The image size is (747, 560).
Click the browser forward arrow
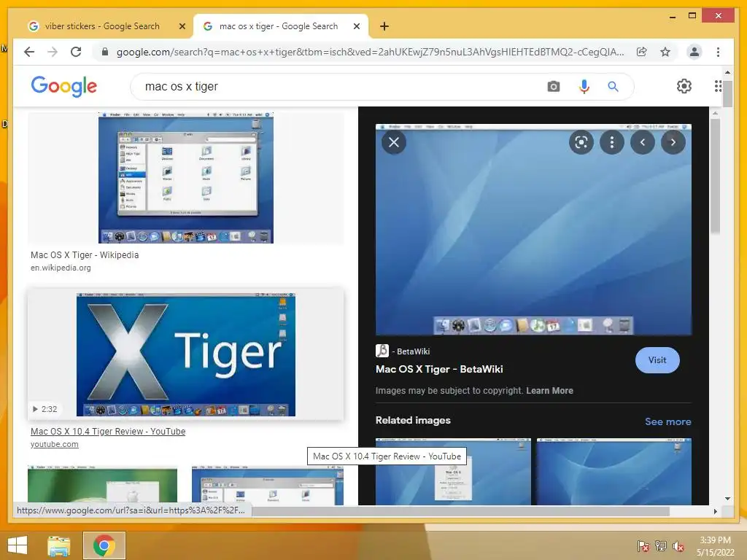point(53,52)
